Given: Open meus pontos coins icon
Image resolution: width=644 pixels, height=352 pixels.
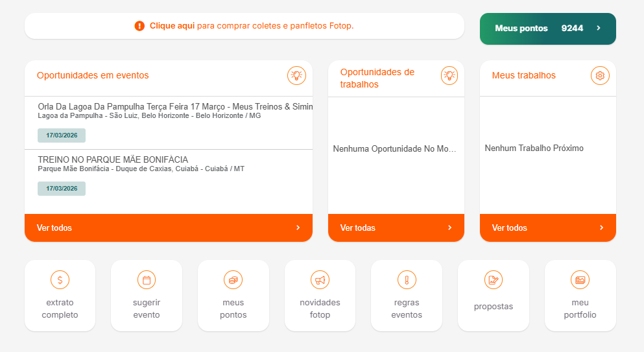Looking at the screenshot, I should (x=233, y=280).
